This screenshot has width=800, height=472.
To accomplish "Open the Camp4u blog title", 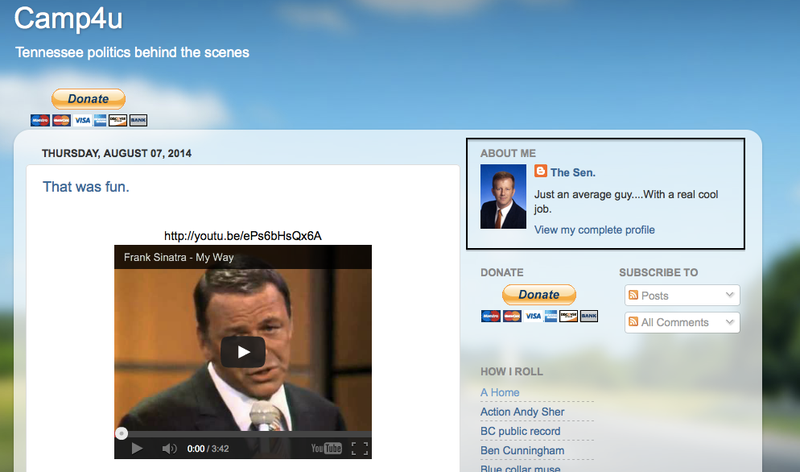I will (x=68, y=19).
